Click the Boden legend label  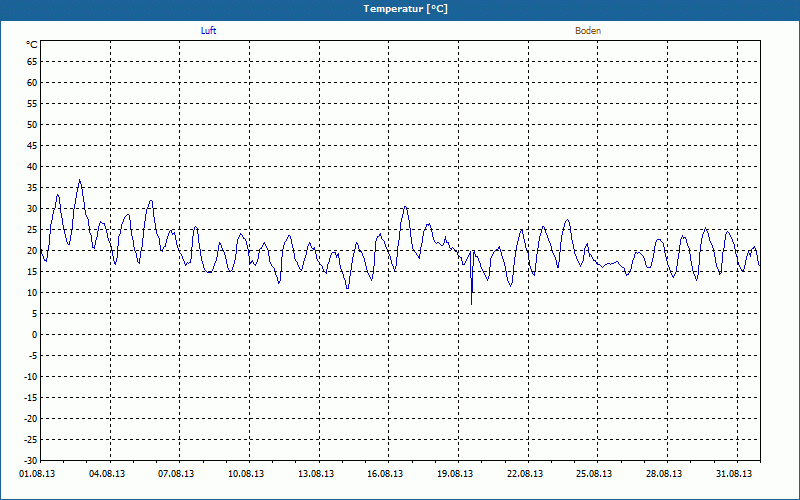click(x=588, y=31)
